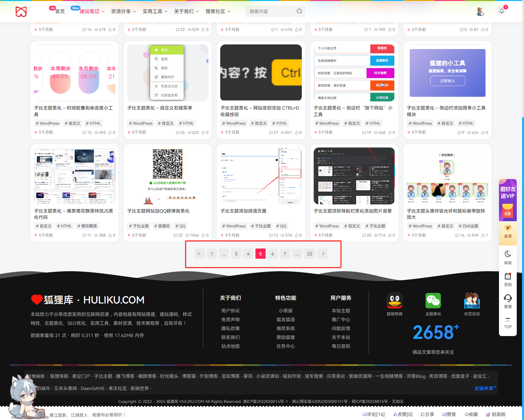Click the 友链申请 link

(x=485, y=388)
